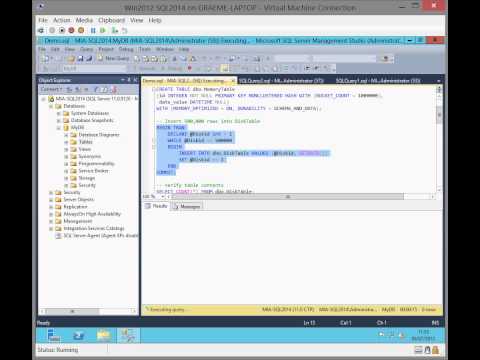Viewport: 480px width, 360px height.
Task: Click the Save toolbar icon in SSMS
Action: [x=80, y=59]
